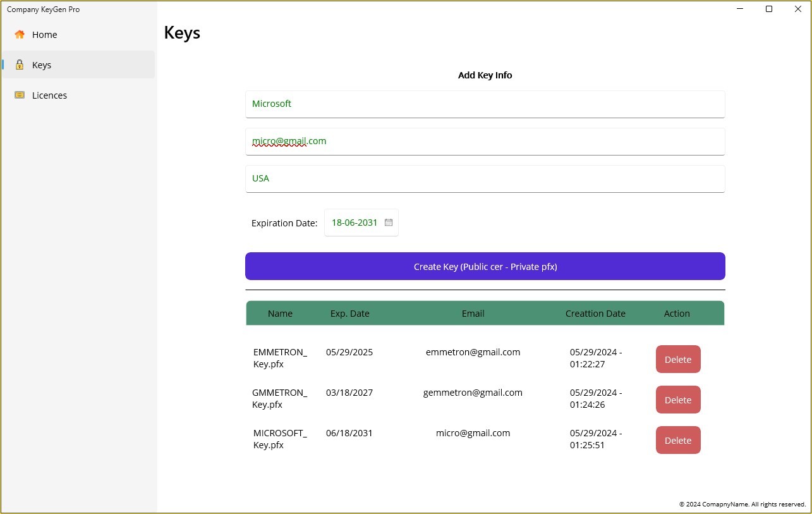Click micro@gmail.com in the table row
This screenshot has height=514, width=812.
coord(473,433)
